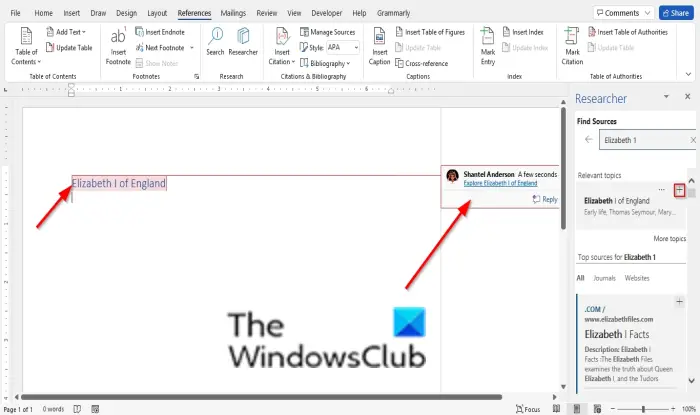The width and height of the screenshot is (700, 415).
Task: Switch to the Insert tab
Action: coord(71,13)
